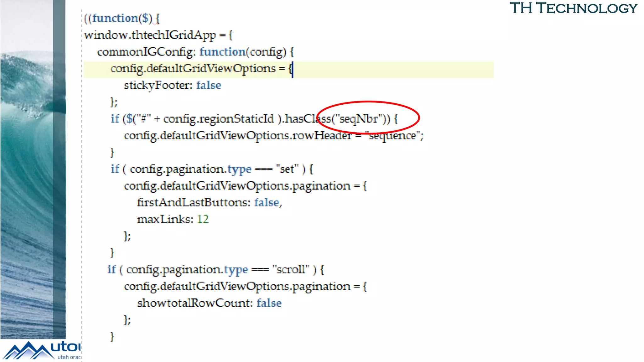Click the "maxLinks: 12" line
The width and height of the screenshot is (644, 362).
coord(173,219)
